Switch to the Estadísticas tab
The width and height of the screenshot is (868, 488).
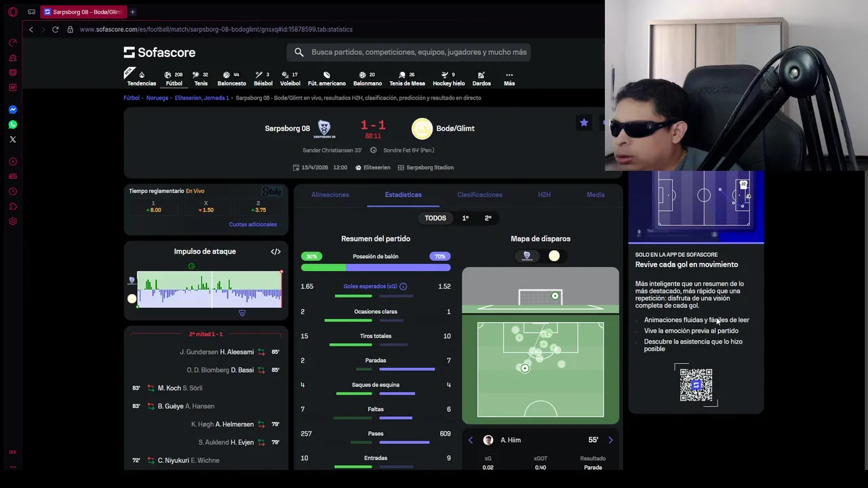403,195
